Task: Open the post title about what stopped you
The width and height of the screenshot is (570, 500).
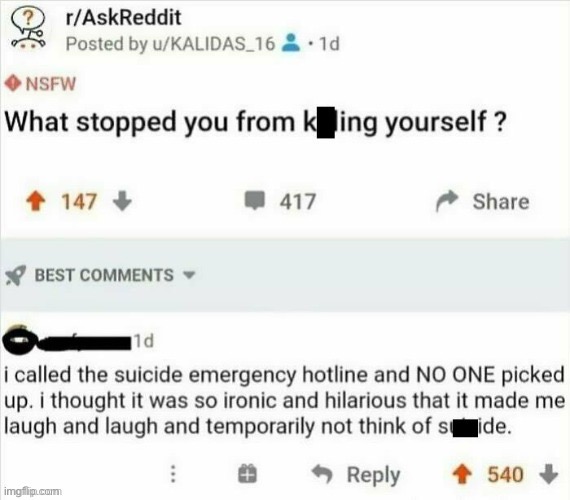Action: click(255, 122)
